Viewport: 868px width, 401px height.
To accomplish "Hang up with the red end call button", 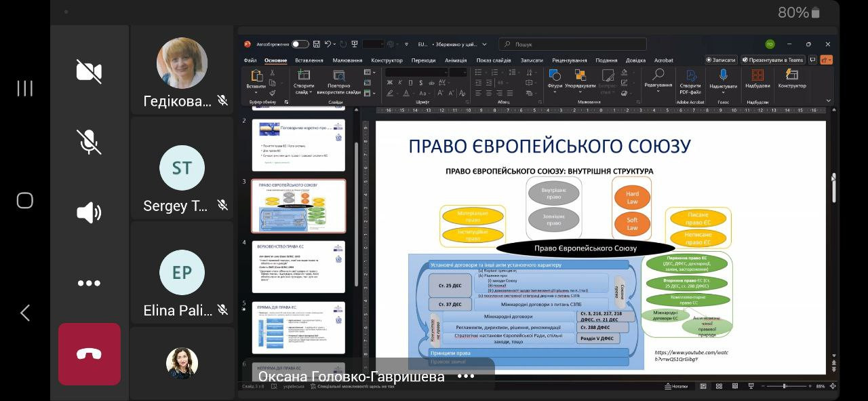I will pyautogui.click(x=89, y=354).
